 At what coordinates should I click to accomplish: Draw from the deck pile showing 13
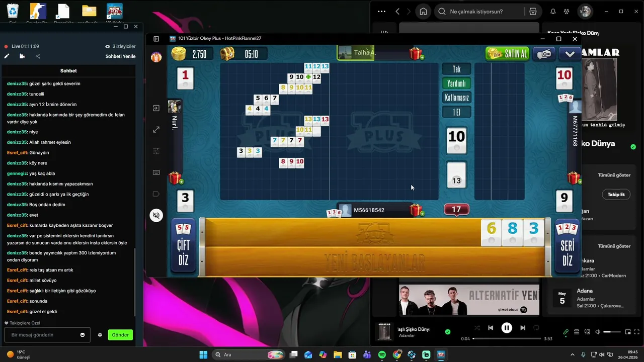tap(456, 175)
